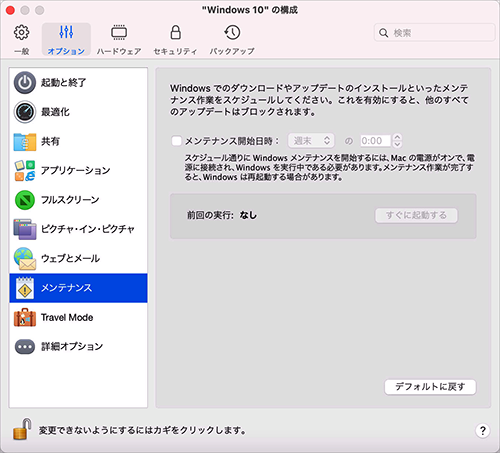This screenshot has height=453, width=500.
Task: Enable the メンテナンス開始日時 checkbox
Action: (x=176, y=141)
